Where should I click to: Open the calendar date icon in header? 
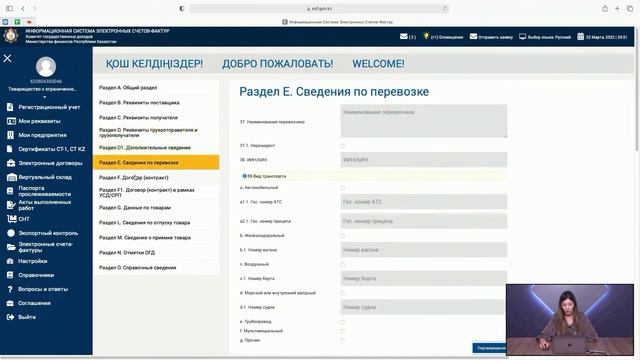pyautogui.click(x=580, y=36)
